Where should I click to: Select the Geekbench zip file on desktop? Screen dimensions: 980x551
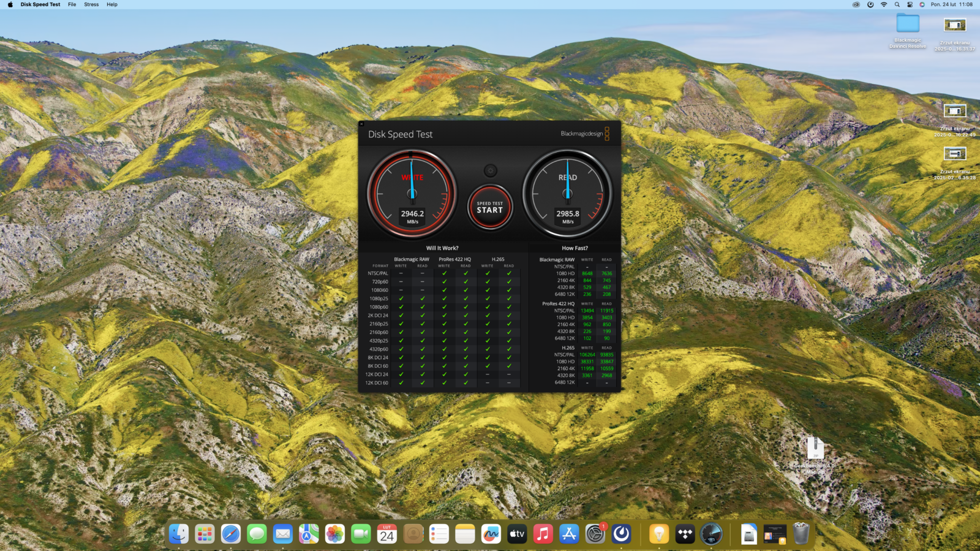(x=815, y=449)
